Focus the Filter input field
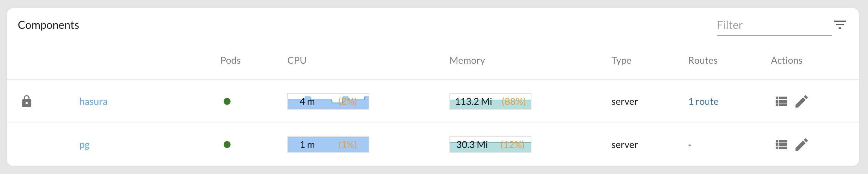Image resolution: width=868 pixels, height=174 pixels. point(774,25)
